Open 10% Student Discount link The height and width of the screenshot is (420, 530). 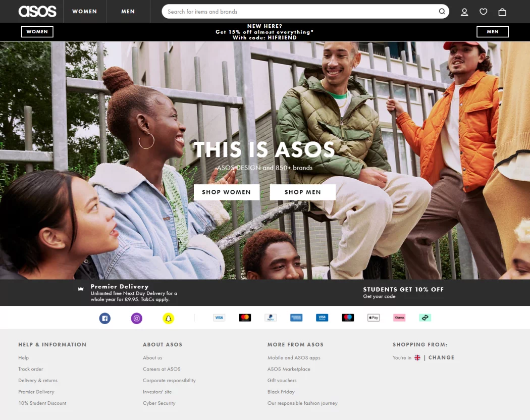click(x=42, y=403)
